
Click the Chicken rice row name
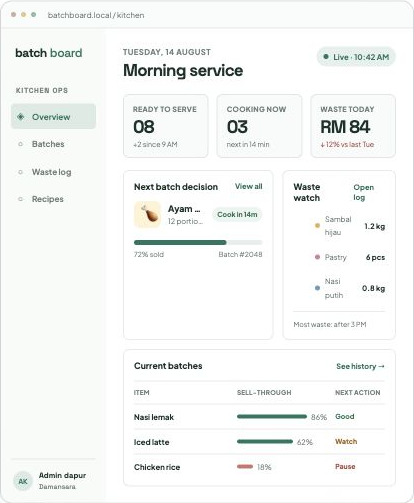157,467
